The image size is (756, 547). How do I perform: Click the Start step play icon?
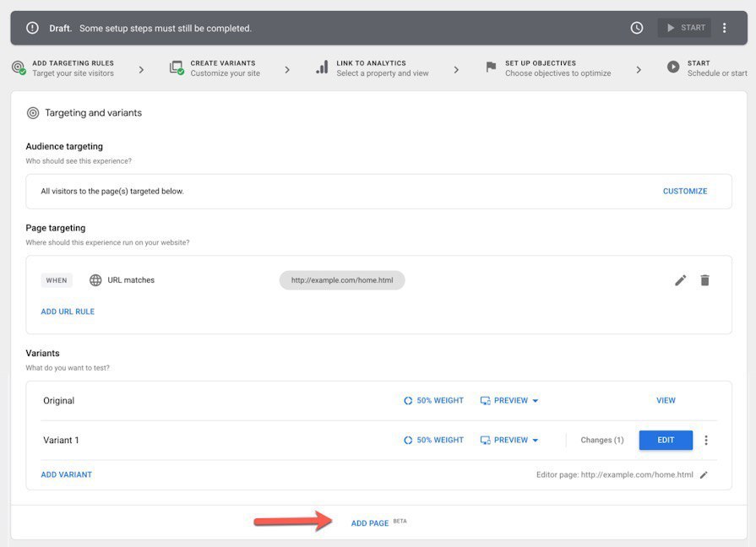click(673, 67)
